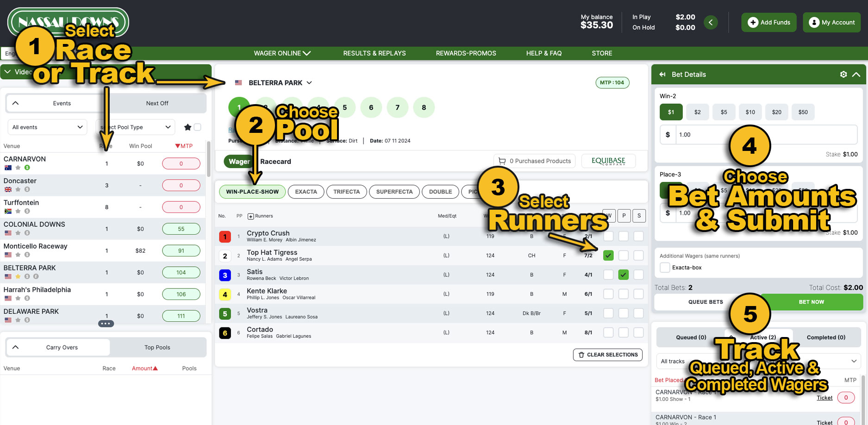Click the trash icon in Clear Selections

click(x=581, y=355)
